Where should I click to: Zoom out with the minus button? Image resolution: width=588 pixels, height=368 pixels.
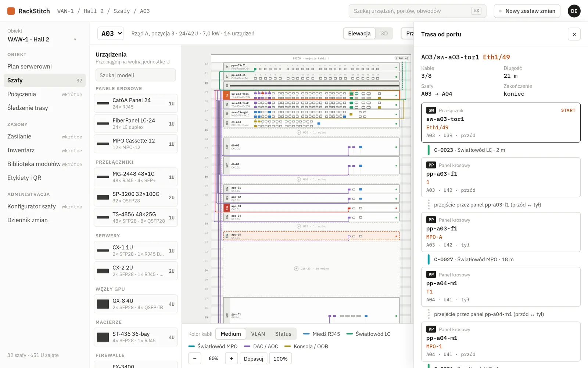pos(195,358)
